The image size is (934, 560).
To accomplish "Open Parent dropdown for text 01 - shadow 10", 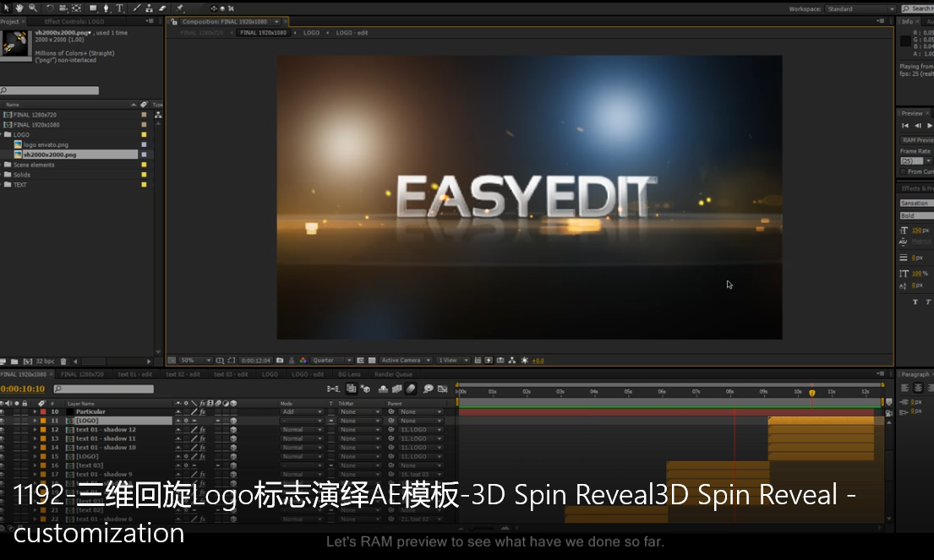I will [x=421, y=448].
